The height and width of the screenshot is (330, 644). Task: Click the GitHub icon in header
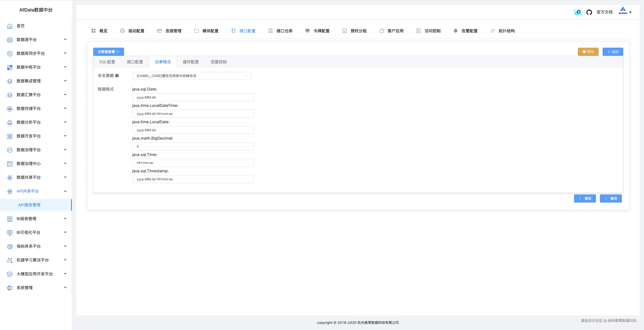pyautogui.click(x=589, y=12)
